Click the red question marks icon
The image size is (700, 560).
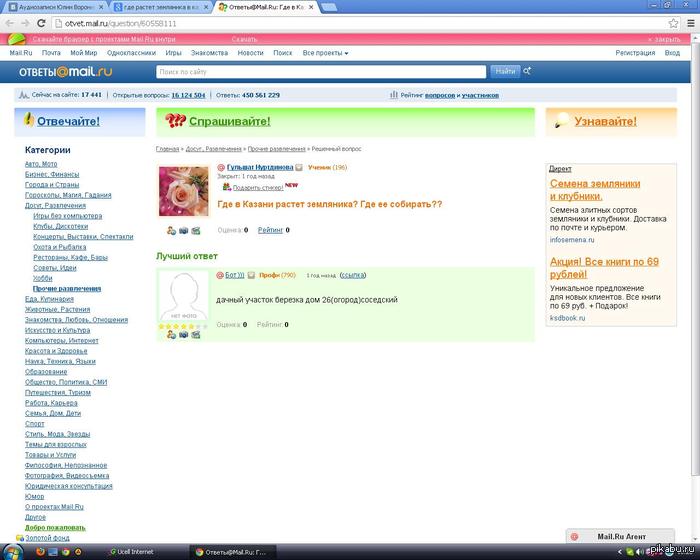[x=175, y=121]
